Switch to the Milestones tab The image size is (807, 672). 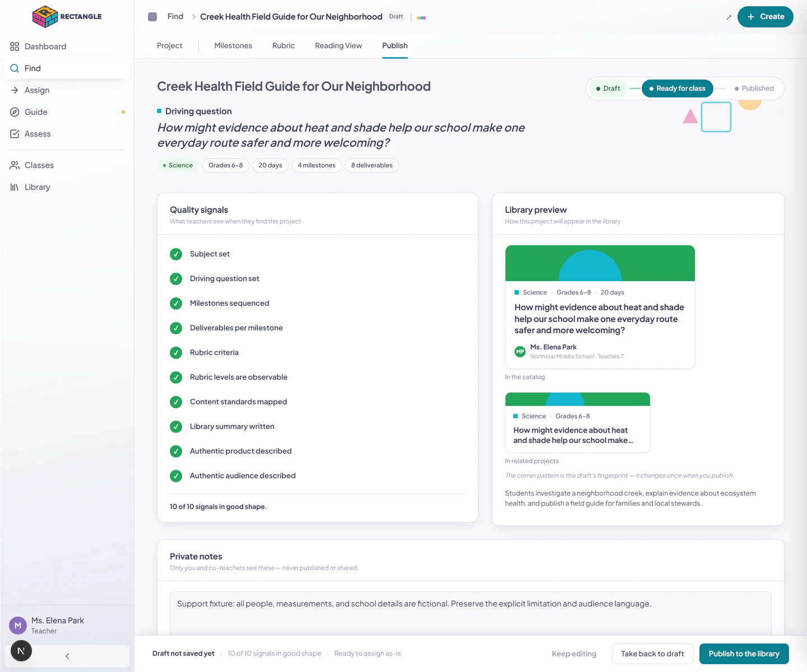coord(233,46)
